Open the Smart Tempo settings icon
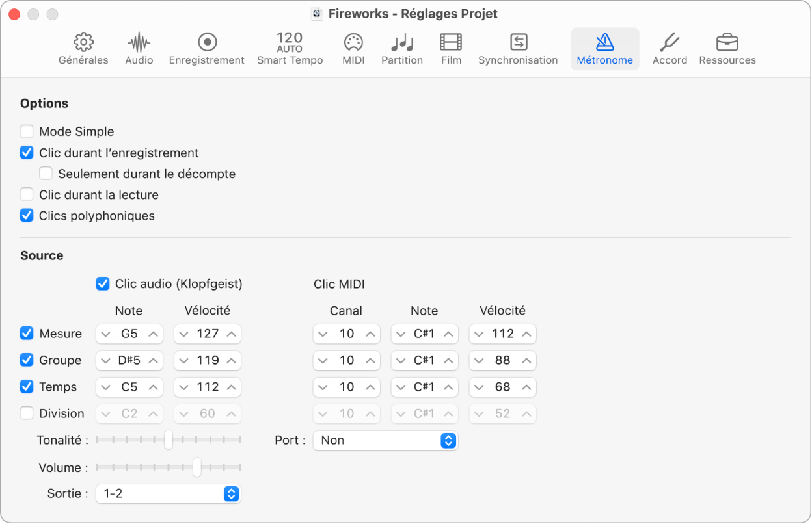 pos(290,43)
